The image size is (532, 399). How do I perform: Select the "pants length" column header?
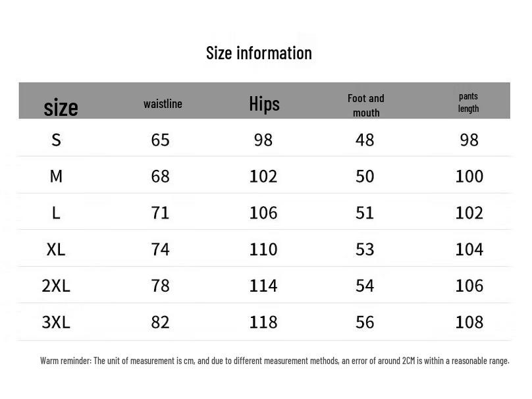[x=469, y=103]
